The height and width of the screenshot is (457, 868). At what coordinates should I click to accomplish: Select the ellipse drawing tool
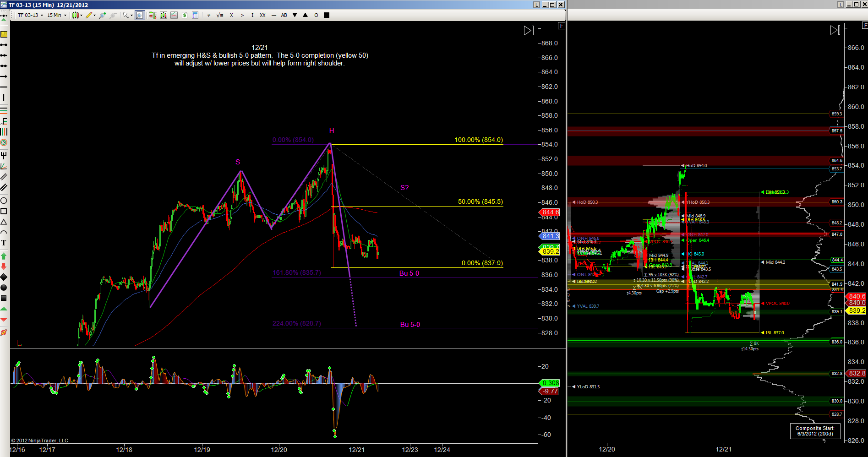point(4,201)
